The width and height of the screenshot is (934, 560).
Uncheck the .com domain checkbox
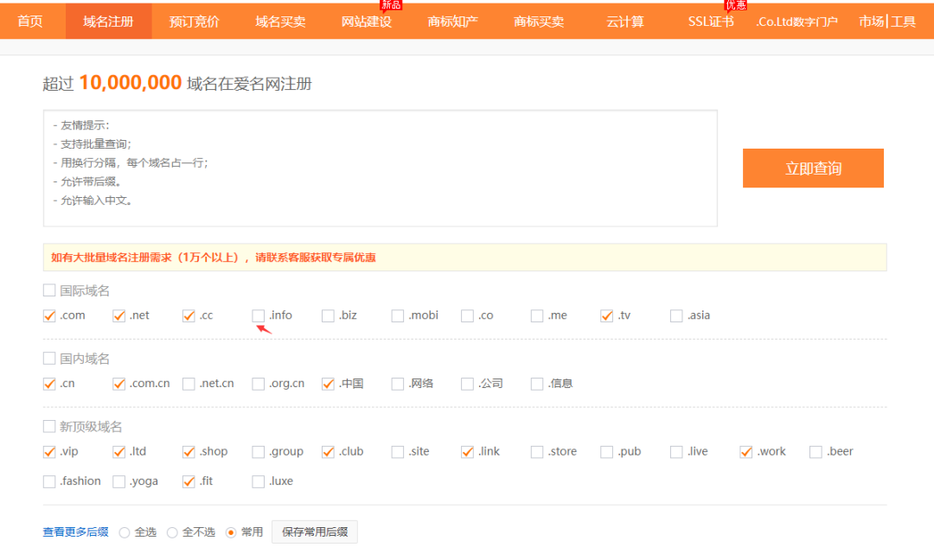tap(49, 316)
